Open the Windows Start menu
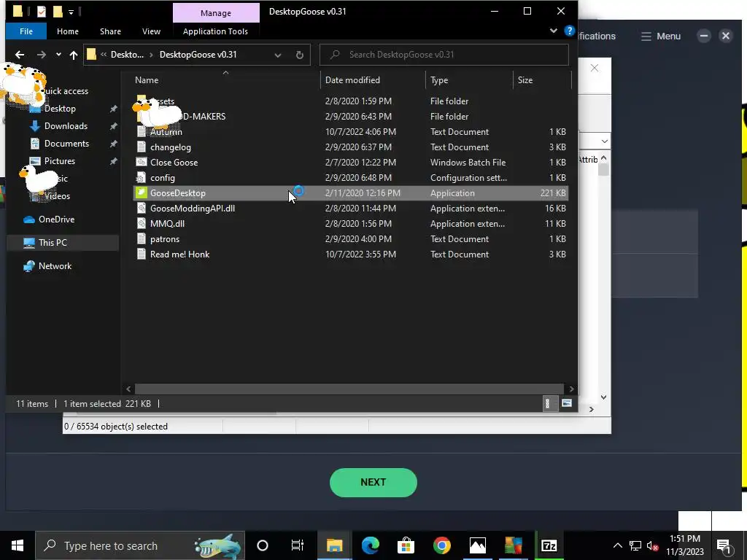Screen dimensions: 747x560 (18, 545)
